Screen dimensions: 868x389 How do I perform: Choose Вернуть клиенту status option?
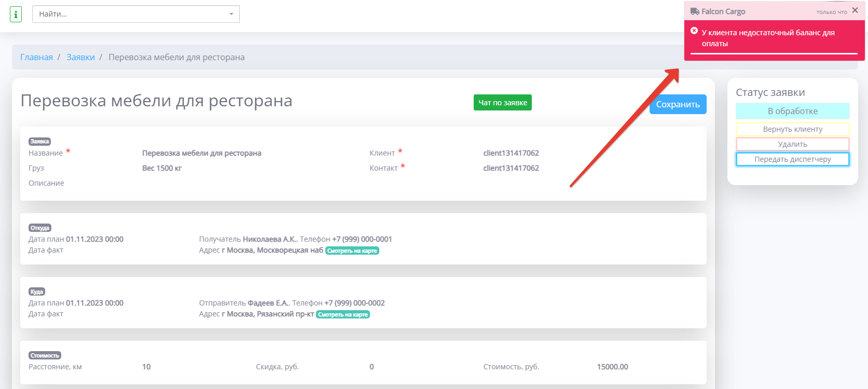click(x=792, y=129)
